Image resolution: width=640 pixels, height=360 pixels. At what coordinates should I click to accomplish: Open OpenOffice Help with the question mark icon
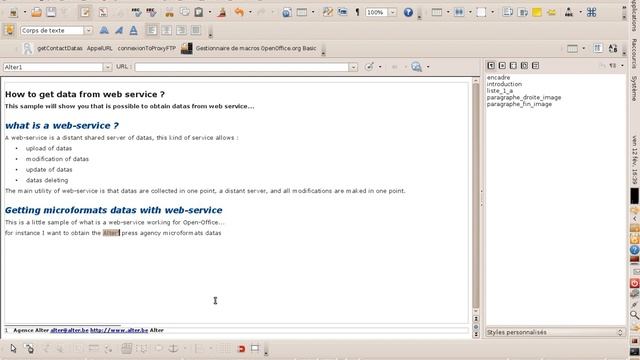pyautogui.click(x=408, y=12)
